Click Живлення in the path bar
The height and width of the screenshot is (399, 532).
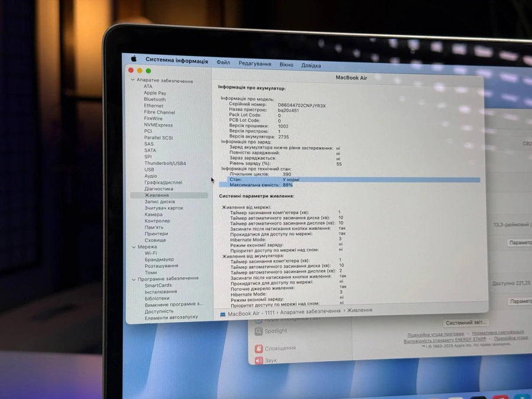click(x=359, y=310)
